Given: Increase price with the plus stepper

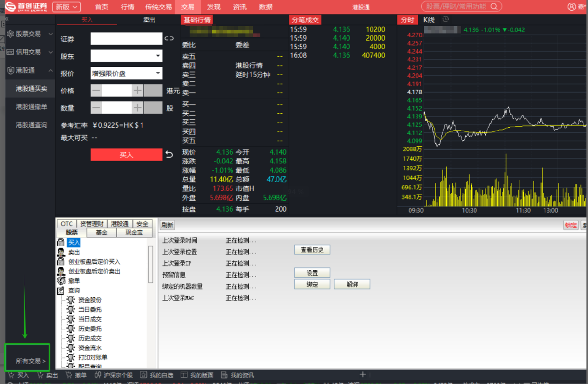Looking at the screenshot, I should click(x=138, y=91).
